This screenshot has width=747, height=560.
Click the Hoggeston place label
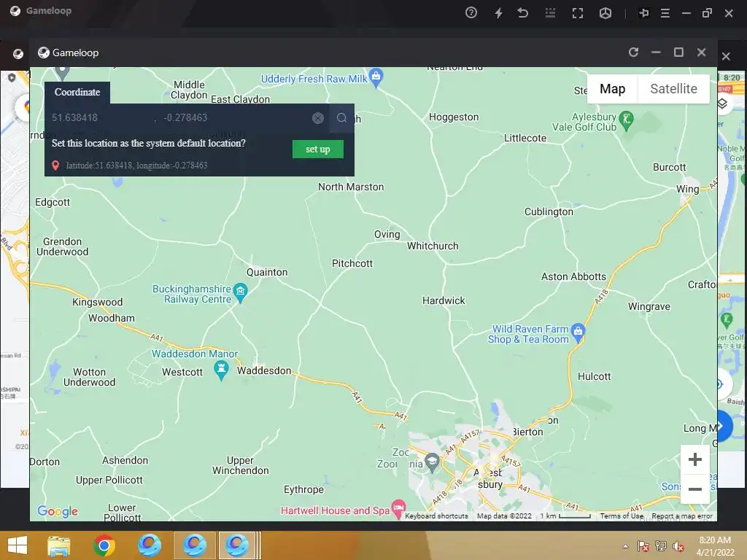(454, 117)
